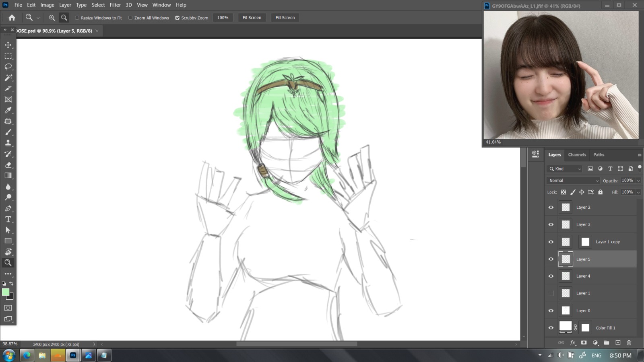Open the blend mode Normal dropdown
Image resolution: width=644 pixels, height=362 pixels.
573,181
